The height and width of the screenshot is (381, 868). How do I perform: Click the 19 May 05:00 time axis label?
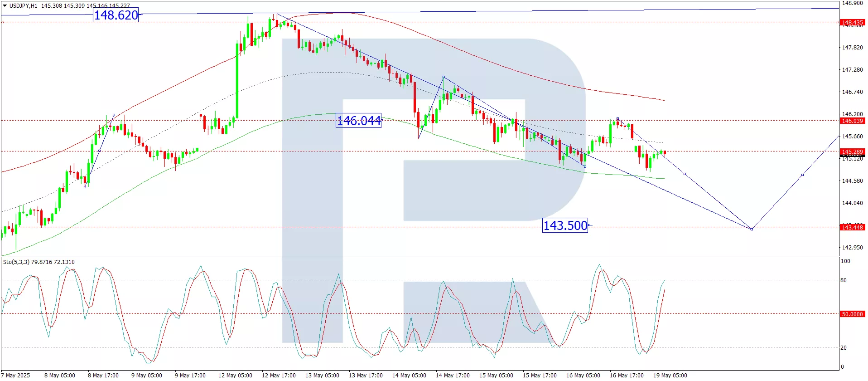[670, 375]
